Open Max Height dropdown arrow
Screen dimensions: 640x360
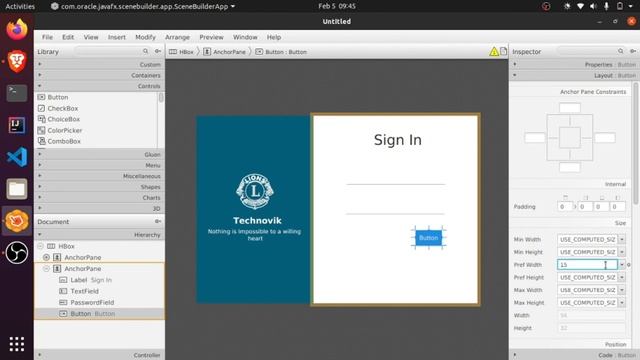(x=622, y=303)
